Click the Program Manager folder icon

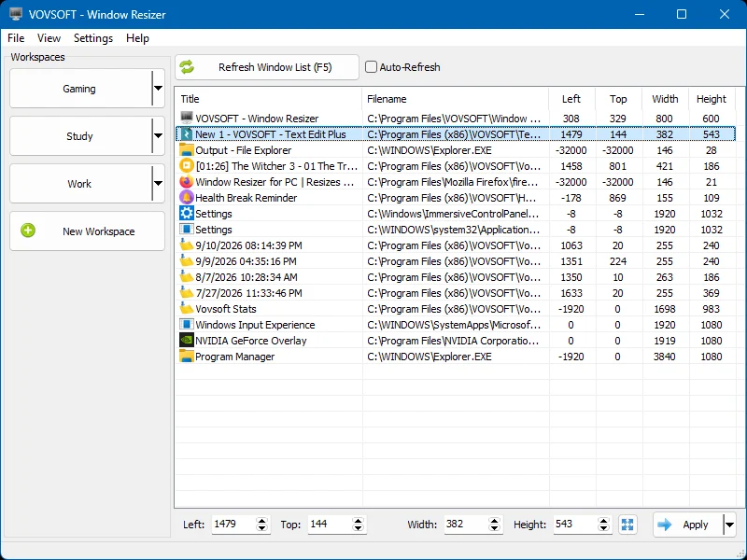[186, 357]
